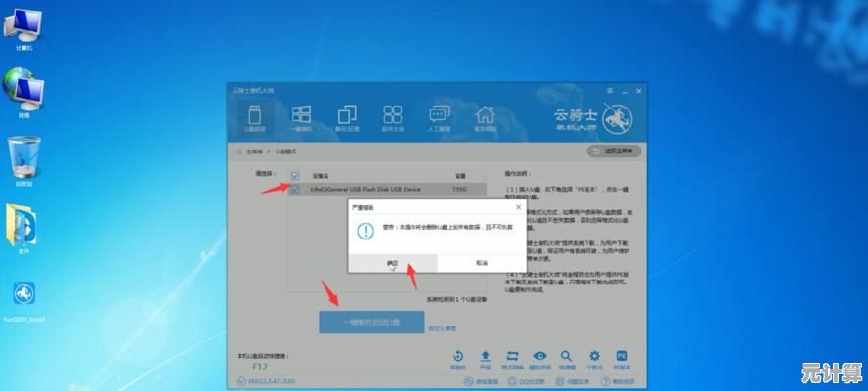Click the blue exclamation warning icon

coord(366,231)
